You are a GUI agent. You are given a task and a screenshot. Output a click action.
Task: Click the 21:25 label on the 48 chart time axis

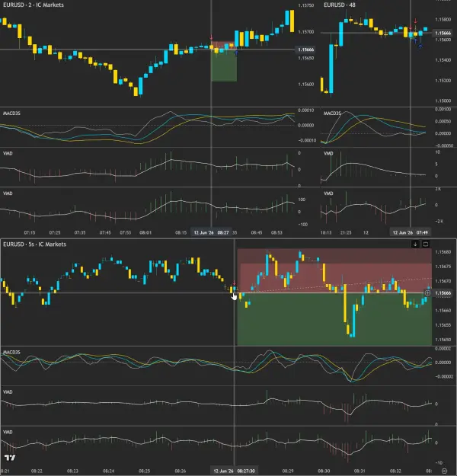pyautogui.click(x=346, y=232)
